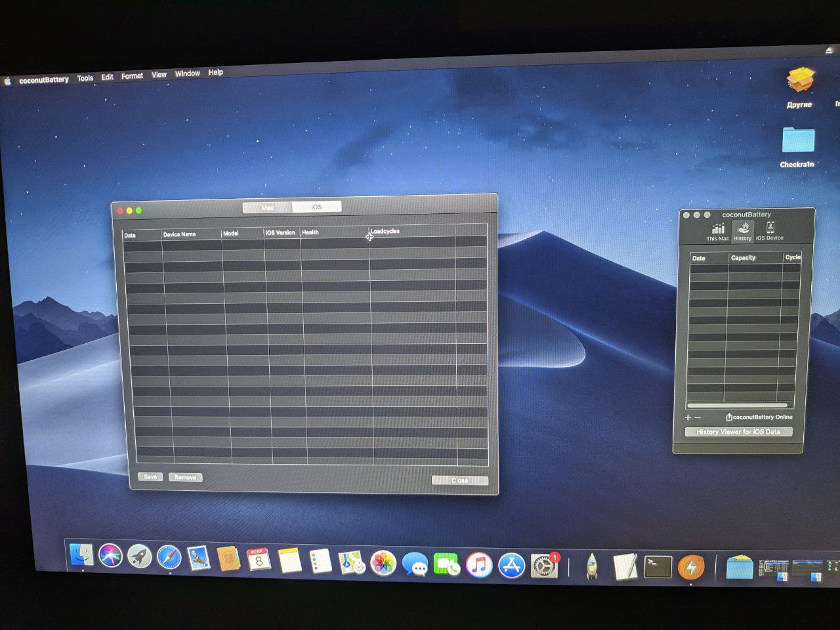Add a history entry with plus button
The height and width of the screenshot is (630, 840).
point(688,417)
